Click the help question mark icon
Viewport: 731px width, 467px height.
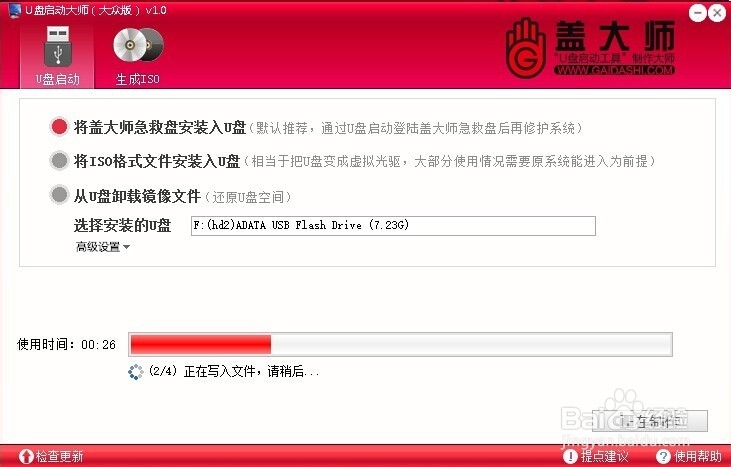(x=663, y=456)
